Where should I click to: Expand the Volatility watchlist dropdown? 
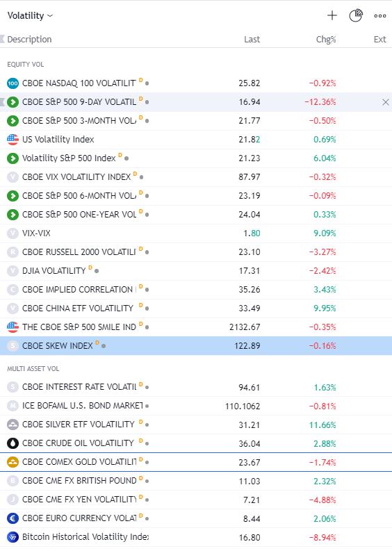pyautogui.click(x=30, y=15)
